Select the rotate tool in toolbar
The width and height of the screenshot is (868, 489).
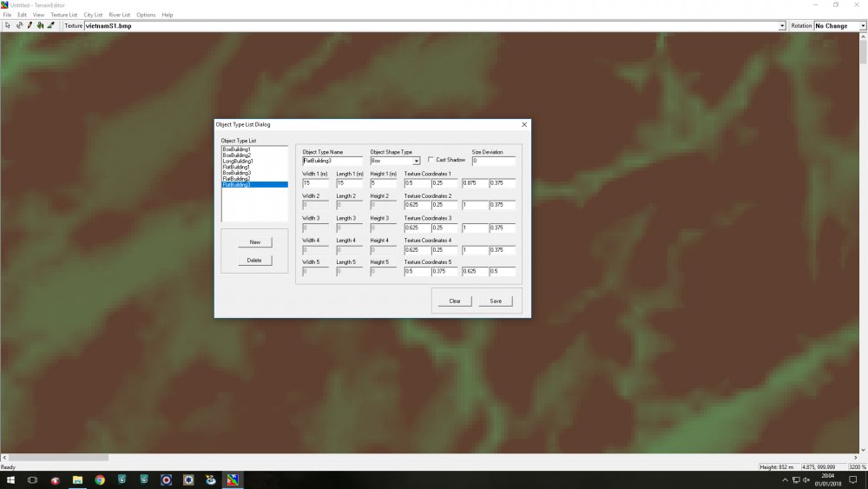(19, 25)
